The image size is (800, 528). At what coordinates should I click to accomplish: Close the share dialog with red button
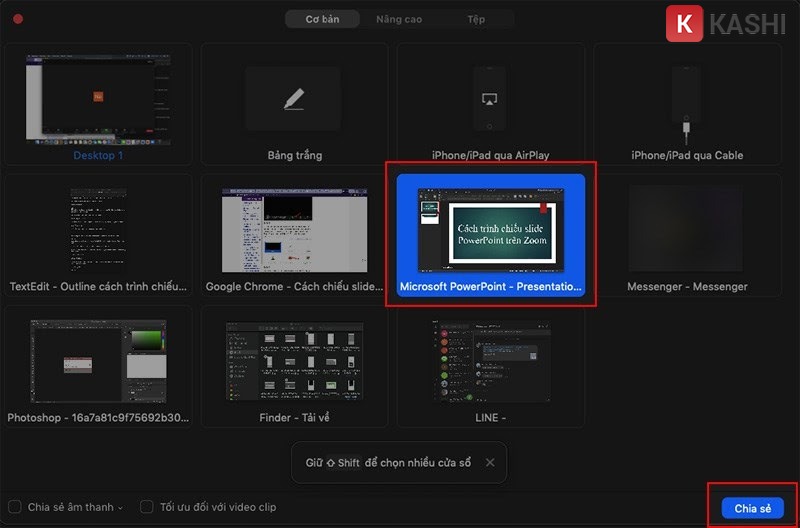(x=18, y=19)
